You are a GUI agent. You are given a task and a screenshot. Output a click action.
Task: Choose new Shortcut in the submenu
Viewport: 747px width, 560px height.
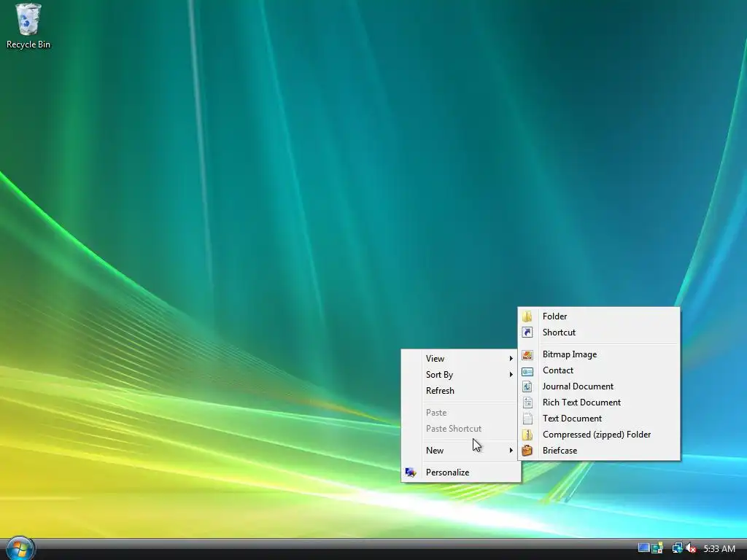(x=599, y=332)
